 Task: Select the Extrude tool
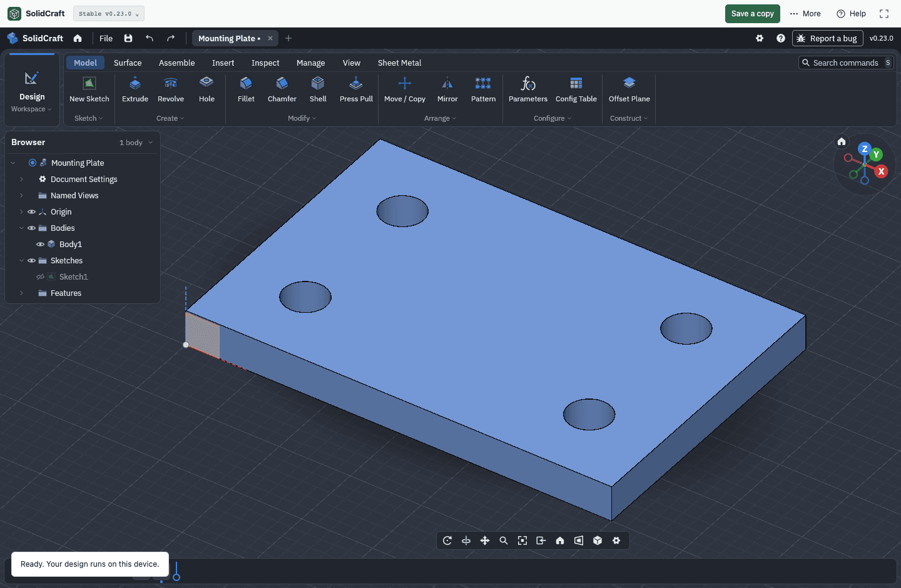click(135, 89)
